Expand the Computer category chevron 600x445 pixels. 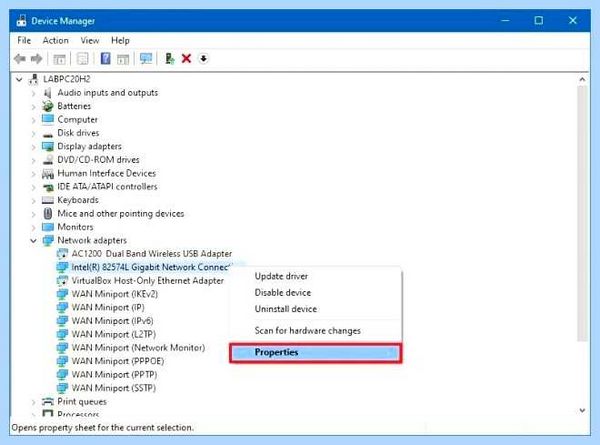(33, 120)
